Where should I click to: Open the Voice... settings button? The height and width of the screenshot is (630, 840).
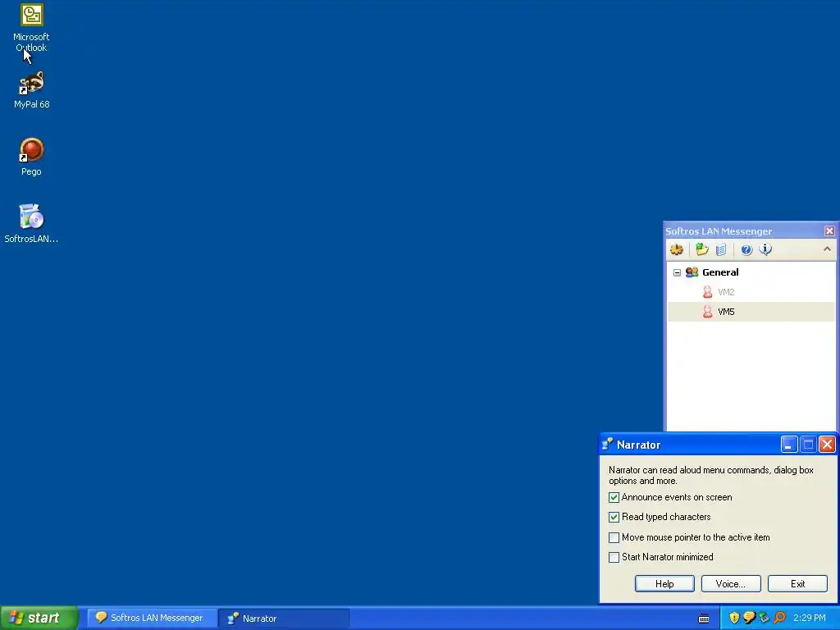tap(731, 584)
